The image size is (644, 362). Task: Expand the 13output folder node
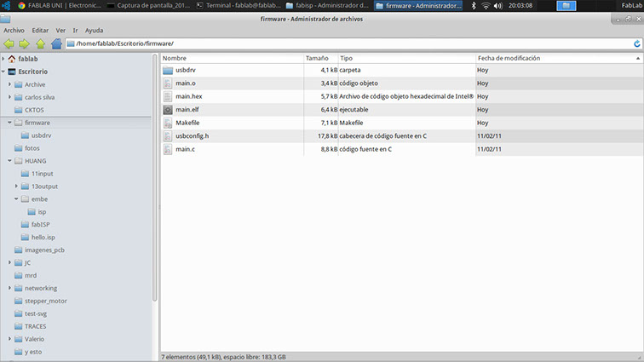pyautogui.click(x=16, y=187)
